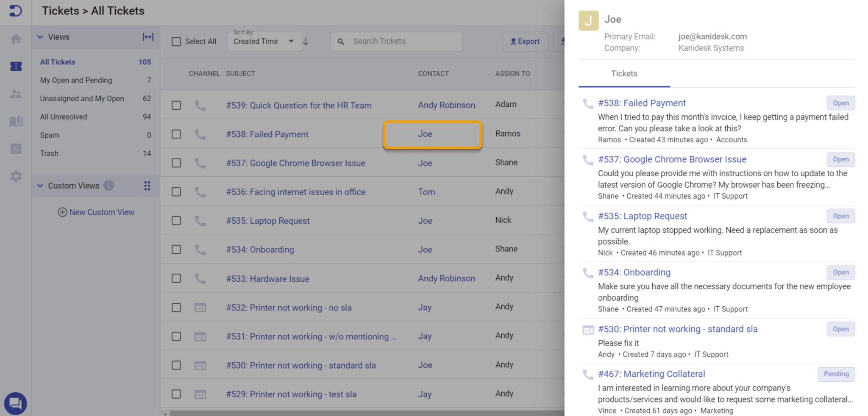868x416 pixels.
Task: Tick the checkbox beside ticket #535
Action: 176,220
